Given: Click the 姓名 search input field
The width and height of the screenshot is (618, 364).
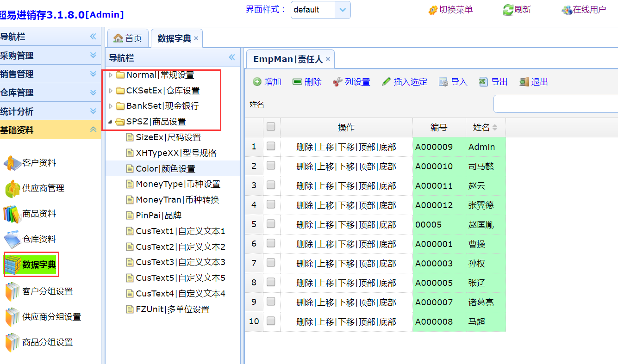Looking at the screenshot, I should tap(556, 104).
